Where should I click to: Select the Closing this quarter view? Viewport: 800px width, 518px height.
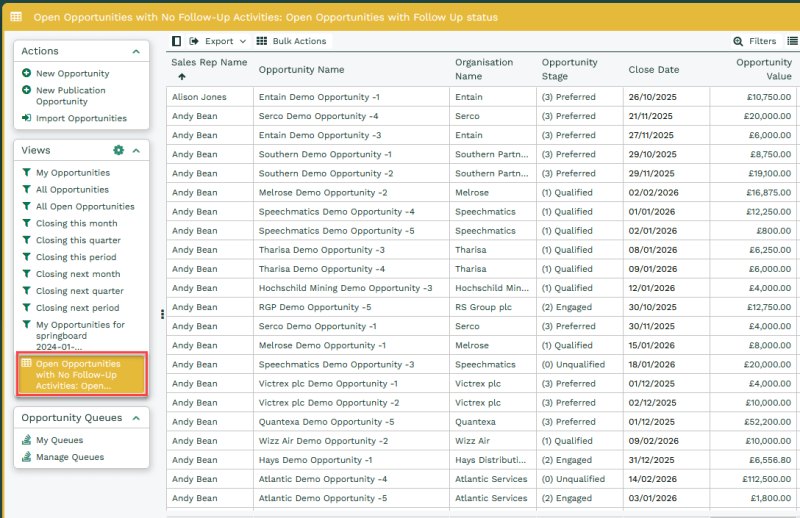(78, 240)
